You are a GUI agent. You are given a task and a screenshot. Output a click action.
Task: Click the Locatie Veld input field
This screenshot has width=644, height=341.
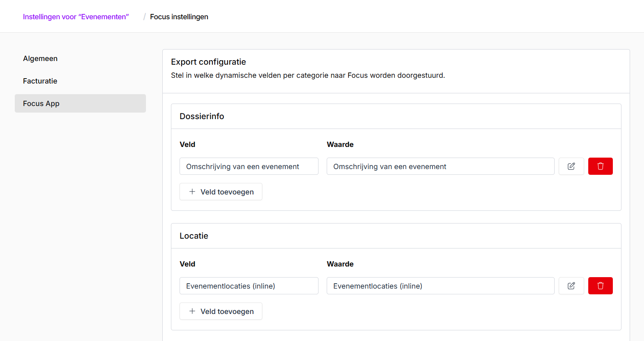pyautogui.click(x=249, y=286)
